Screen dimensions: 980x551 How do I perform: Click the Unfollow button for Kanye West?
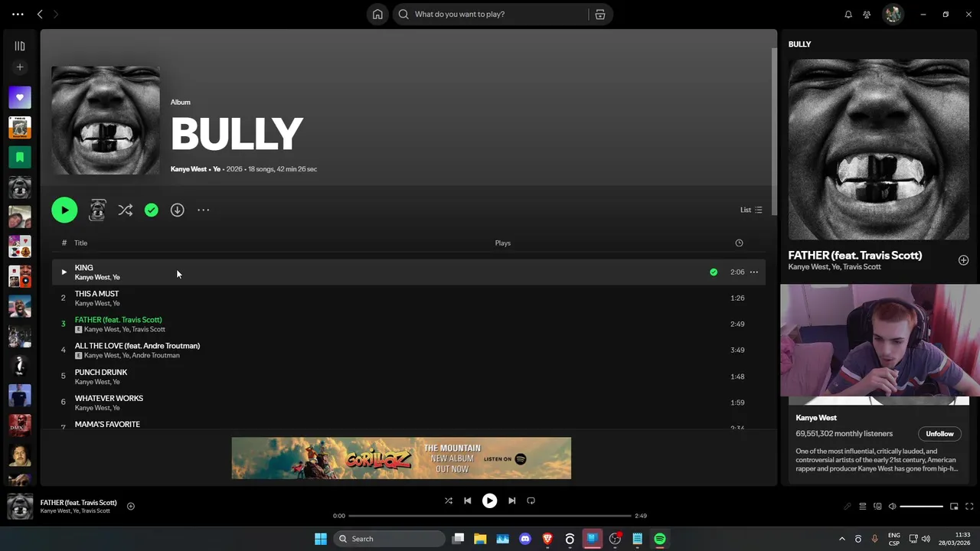click(x=939, y=434)
